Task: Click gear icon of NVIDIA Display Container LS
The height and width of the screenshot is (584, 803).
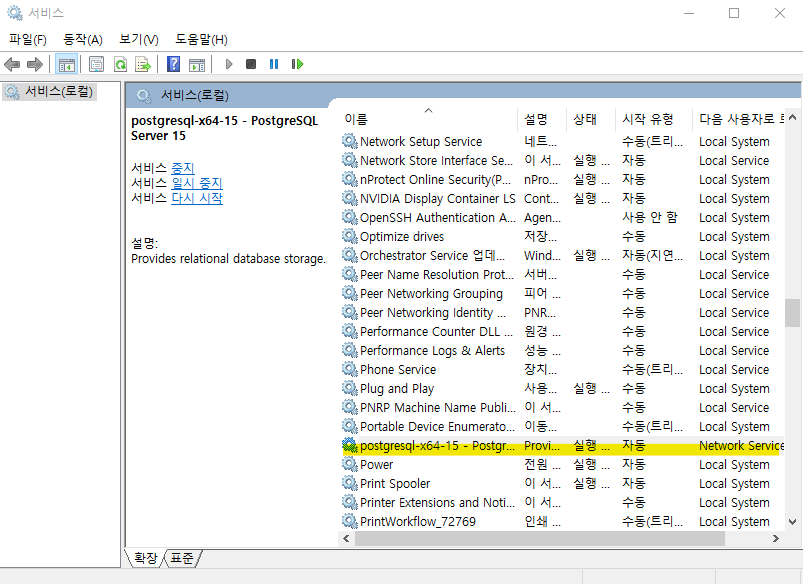Action: pyautogui.click(x=349, y=198)
